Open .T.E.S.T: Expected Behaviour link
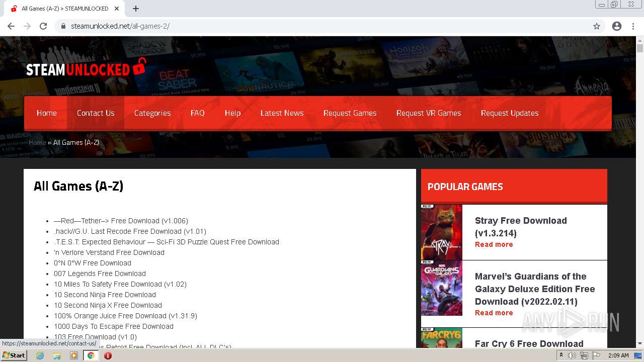Screen dimensions: 644x362 pos(167,242)
